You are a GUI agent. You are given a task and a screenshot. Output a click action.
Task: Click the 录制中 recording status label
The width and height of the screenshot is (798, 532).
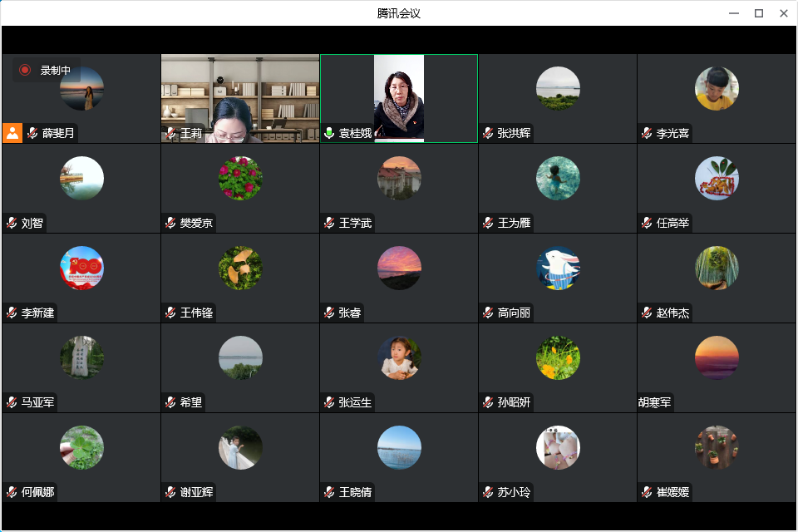(56, 71)
